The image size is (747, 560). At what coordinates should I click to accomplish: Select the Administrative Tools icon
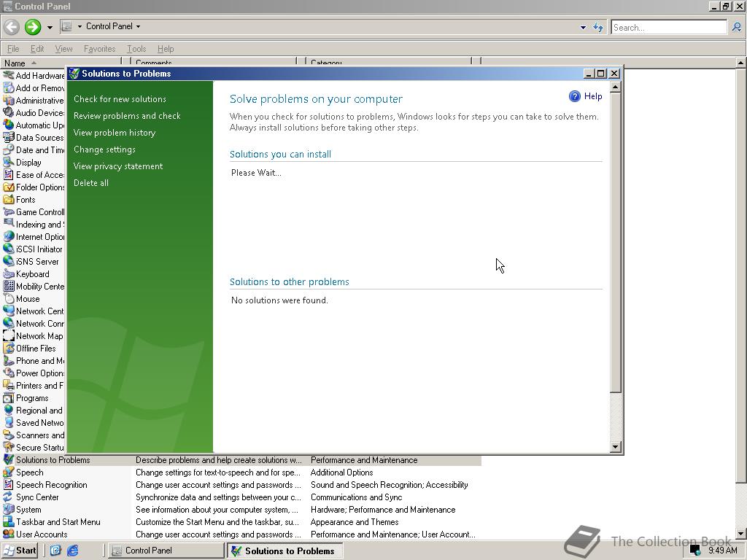click(9, 100)
